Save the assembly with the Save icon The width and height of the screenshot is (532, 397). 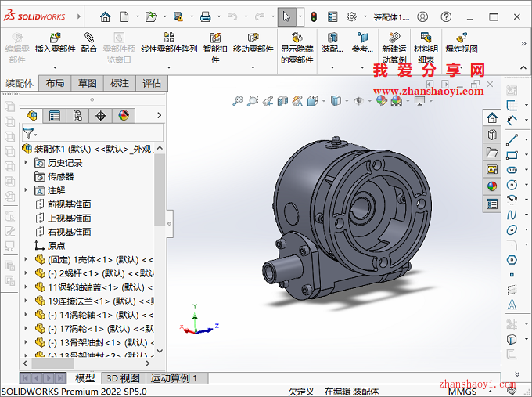tap(178, 16)
